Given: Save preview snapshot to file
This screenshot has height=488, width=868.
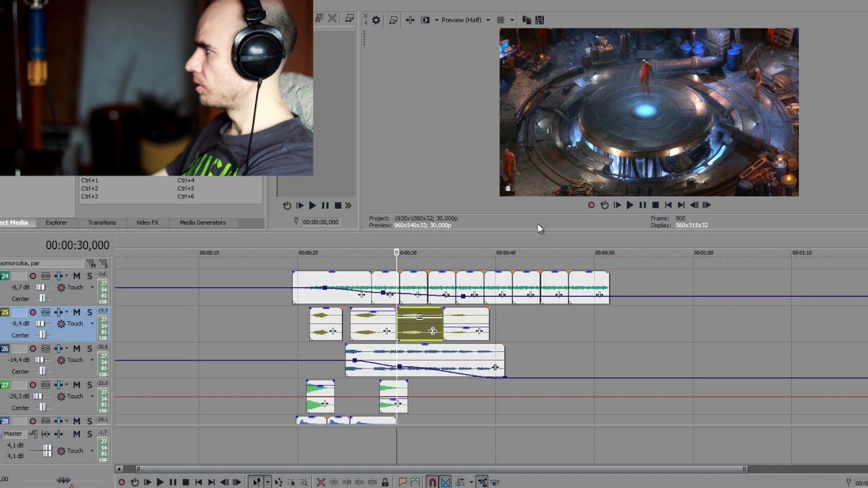Looking at the screenshot, I should point(540,20).
